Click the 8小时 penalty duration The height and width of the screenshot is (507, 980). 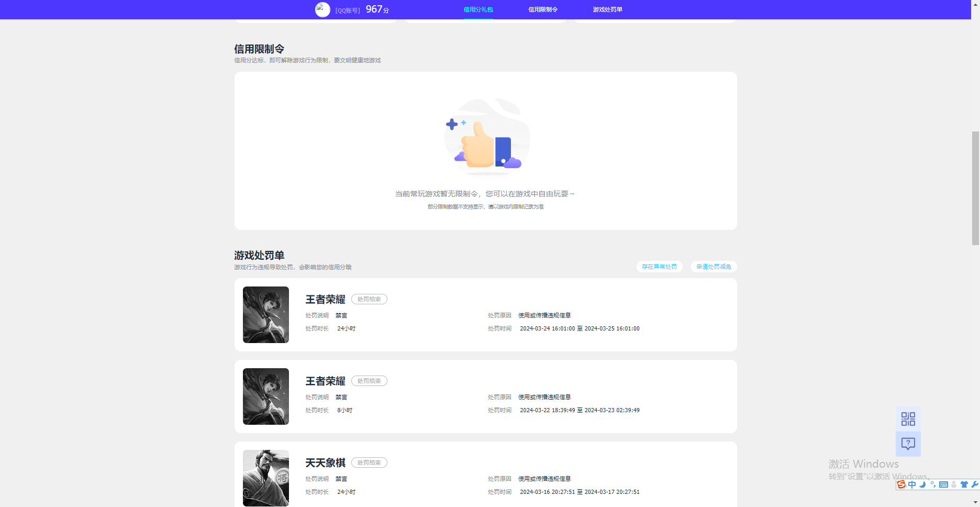[345, 410]
